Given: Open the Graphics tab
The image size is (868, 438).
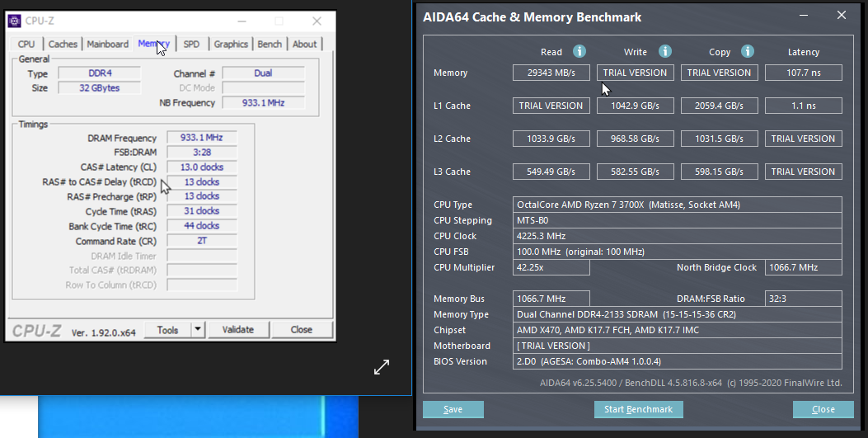Looking at the screenshot, I should coord(231,44).
